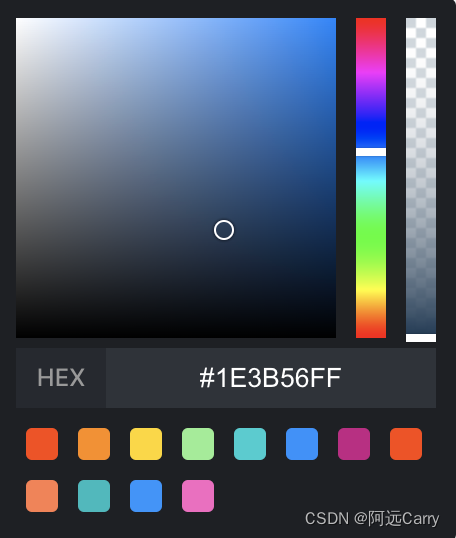Viewport: 456px width, 538px height.
Task: Pick the blue swatch in first row
Action: [x=302, y=444]
